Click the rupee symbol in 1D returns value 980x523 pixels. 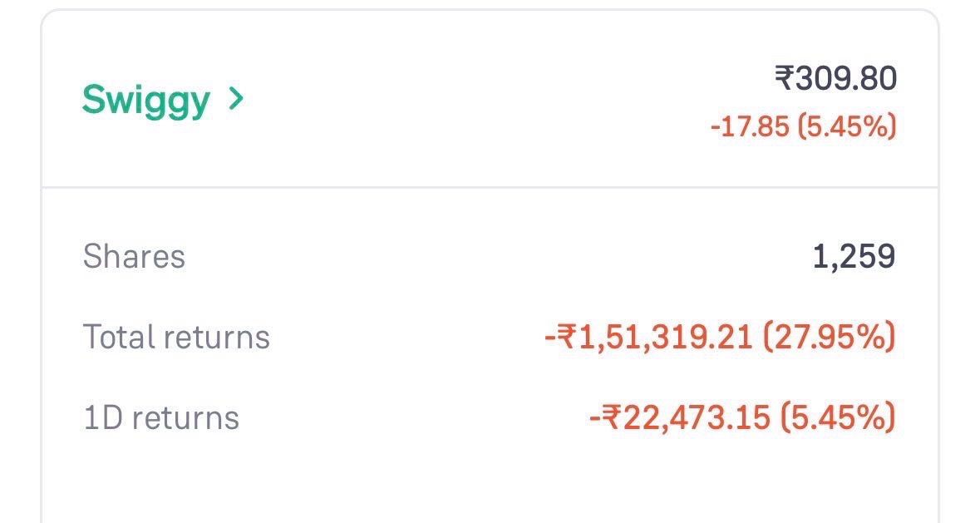[611, 418]
